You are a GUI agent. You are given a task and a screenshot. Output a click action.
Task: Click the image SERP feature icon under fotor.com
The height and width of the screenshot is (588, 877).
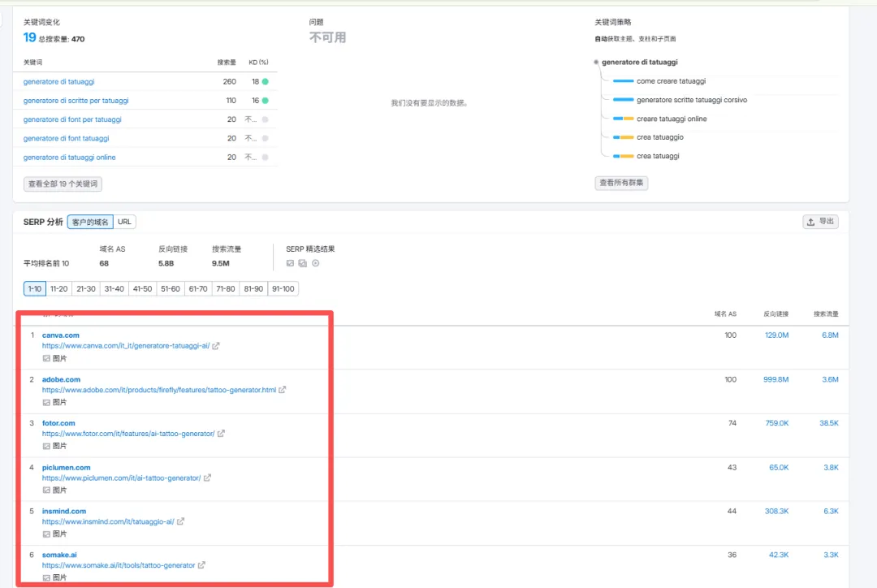click(x=46, y=446)
